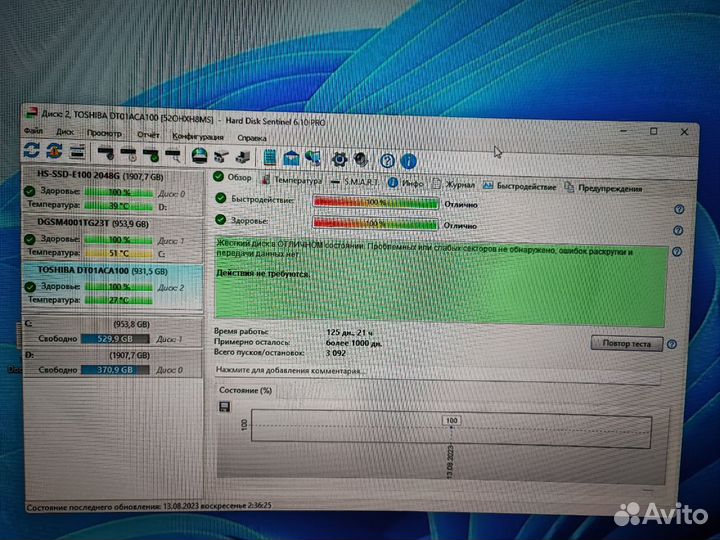Click the green check icon of HS-SSD-E100 health
Viewport: 720px width, 540px height.
tap(30, 191)
